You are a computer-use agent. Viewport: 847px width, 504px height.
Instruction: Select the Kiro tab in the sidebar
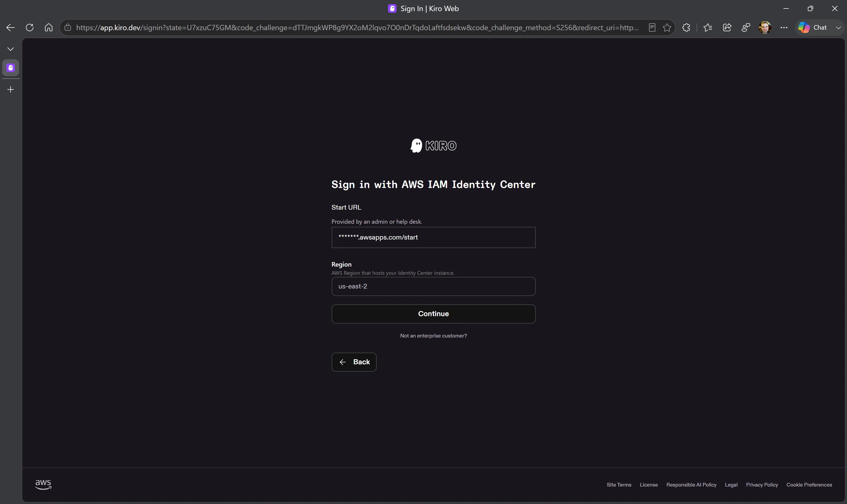[11, 67]
